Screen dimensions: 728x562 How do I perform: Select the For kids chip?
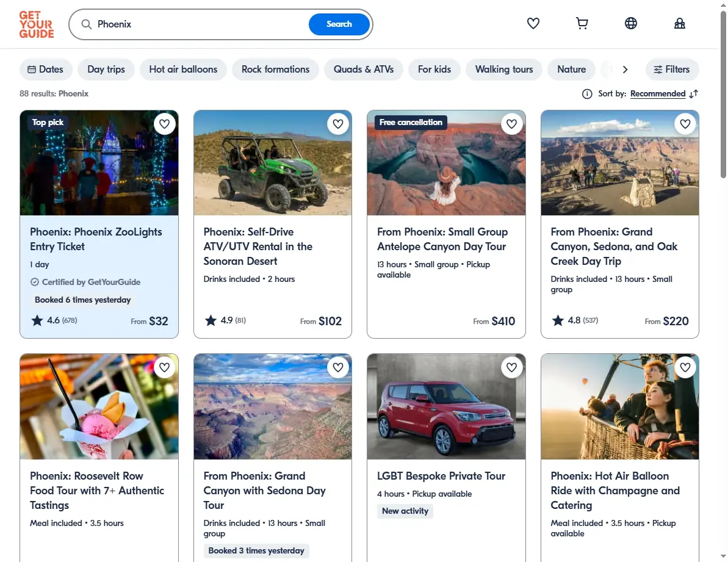coord(434,70)
